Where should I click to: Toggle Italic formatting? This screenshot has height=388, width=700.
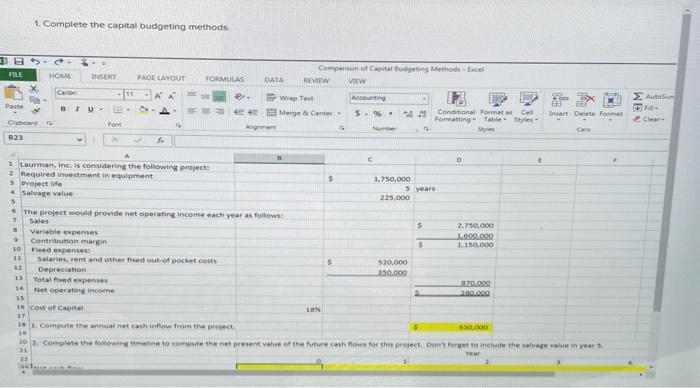tap(77, 109)
